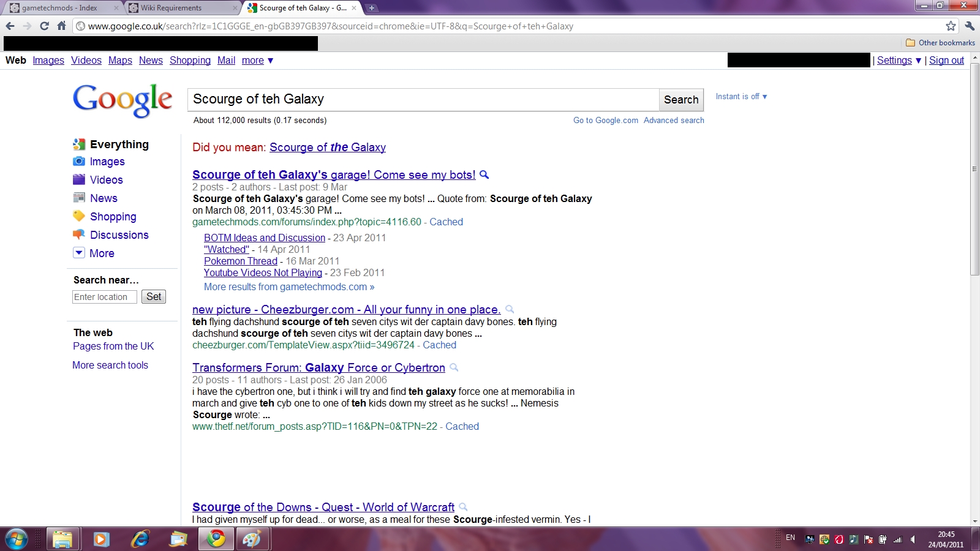Click the News link in the top navigation bar

[x=151, y=60]
